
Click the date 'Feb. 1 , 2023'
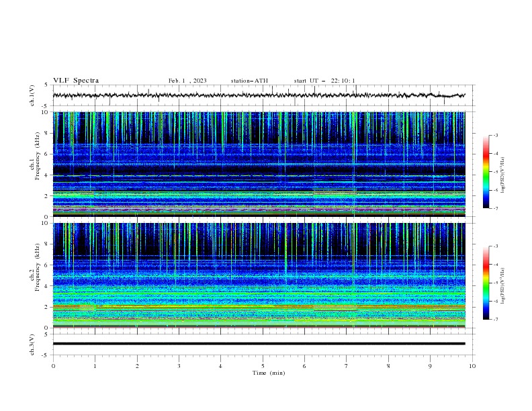tap(187, 81)
